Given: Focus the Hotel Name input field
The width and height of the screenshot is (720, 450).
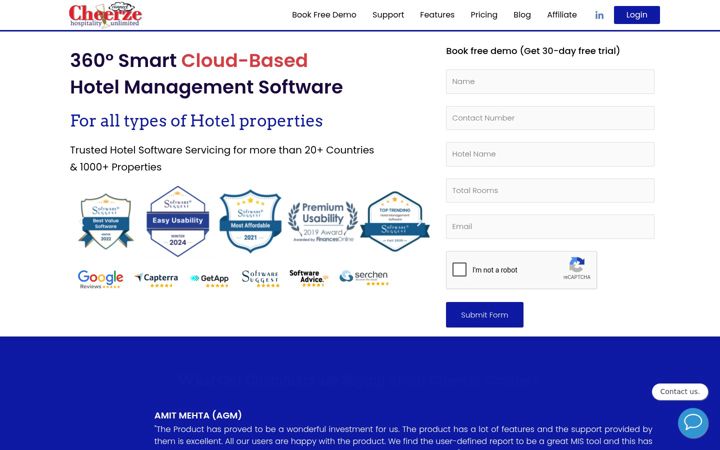Looking at the screenshot, I should [x=550, y=154].
